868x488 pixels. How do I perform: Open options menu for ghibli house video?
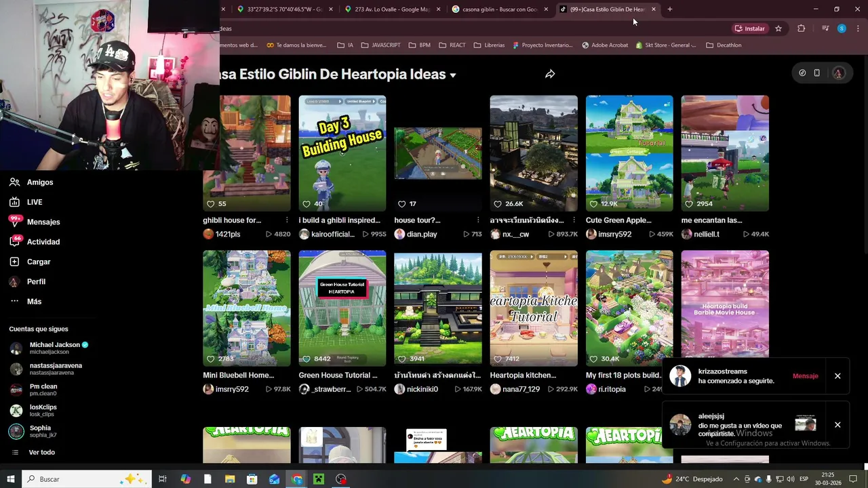pos(287,220)
